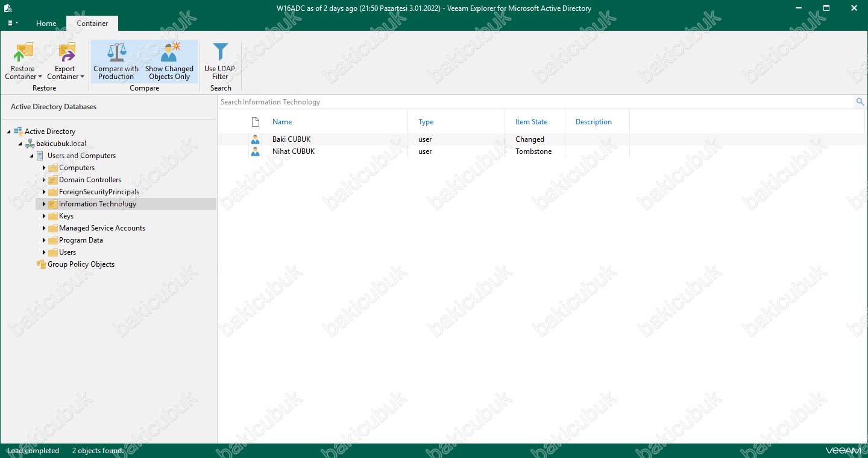Expand the Managed Service Accounts folder

point(44,228)
